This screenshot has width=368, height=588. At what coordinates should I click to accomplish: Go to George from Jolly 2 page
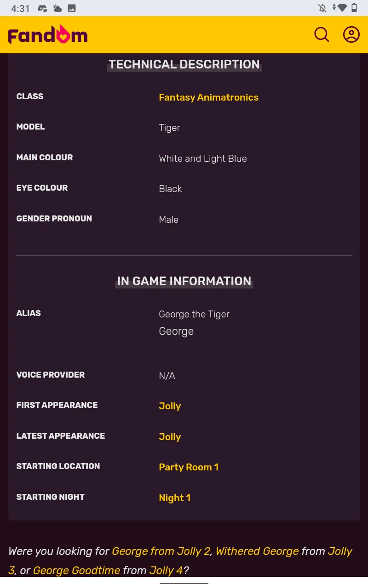pyautogui.click(x=161, y=551)
